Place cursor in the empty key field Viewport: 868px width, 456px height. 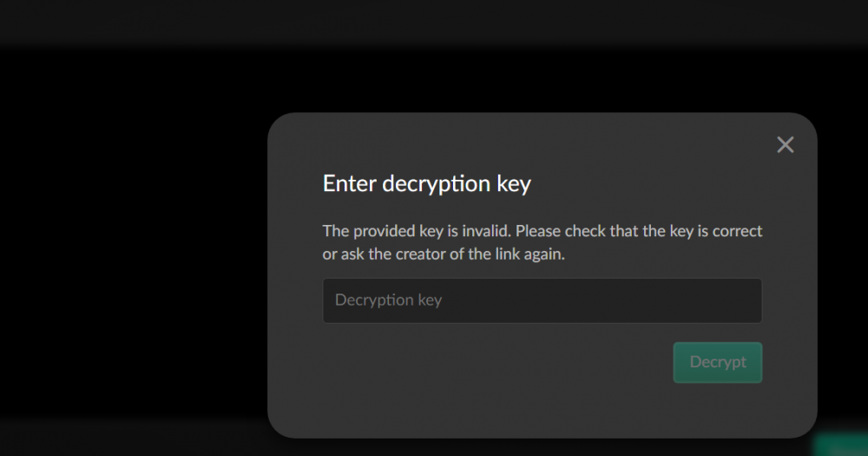[542, 301]
